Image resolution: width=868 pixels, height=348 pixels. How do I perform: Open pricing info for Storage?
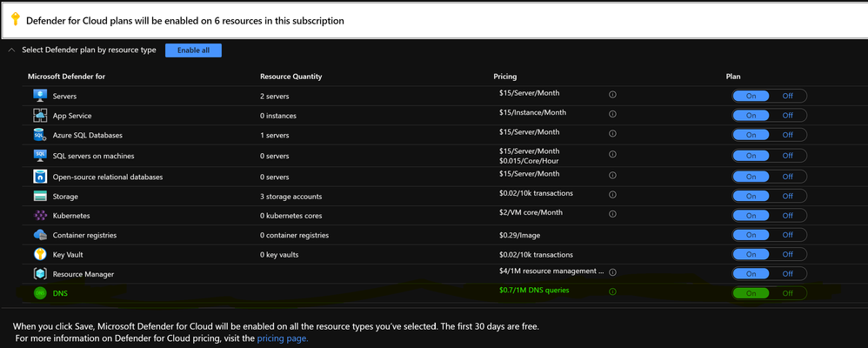click(612, 195)
